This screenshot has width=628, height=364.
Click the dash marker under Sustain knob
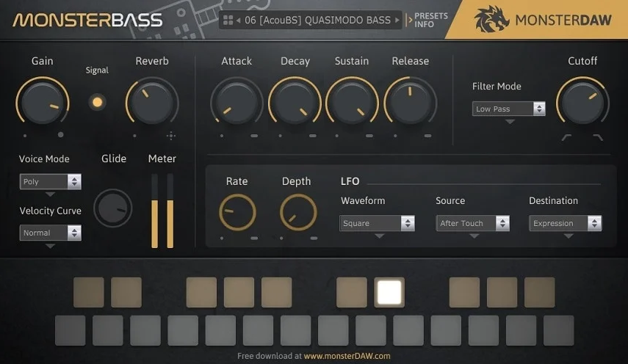pyautogui.click(x=369, y=136)
